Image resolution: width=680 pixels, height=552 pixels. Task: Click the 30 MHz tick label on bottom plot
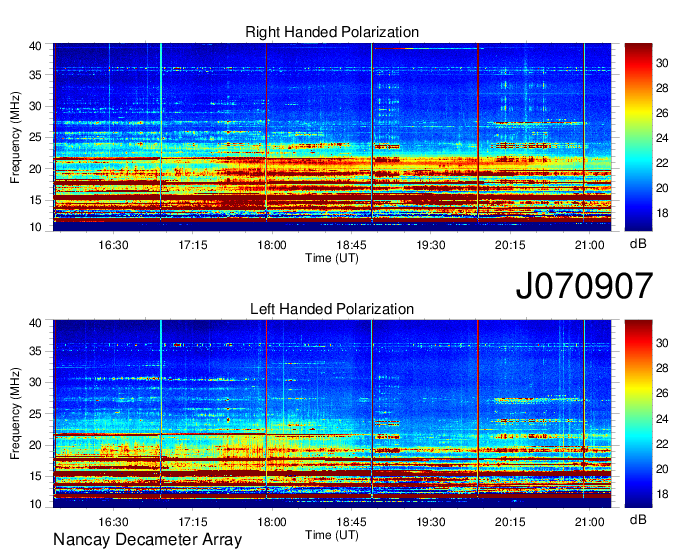tap(35, 383)
